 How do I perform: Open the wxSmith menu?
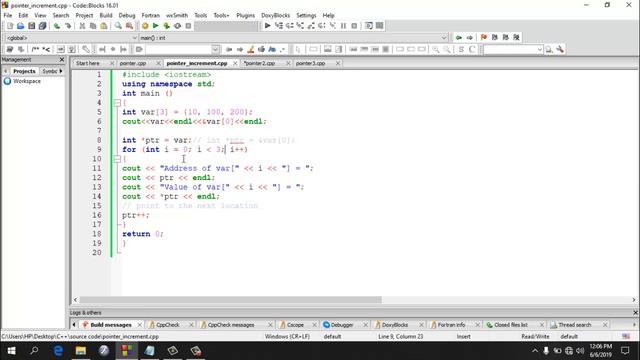click(177, 15)
